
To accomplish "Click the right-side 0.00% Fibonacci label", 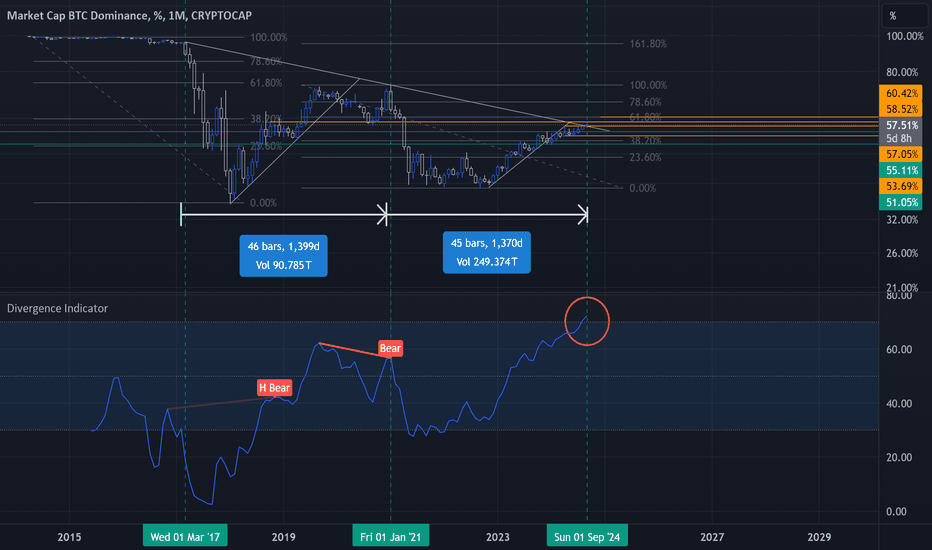I will 643,188.
